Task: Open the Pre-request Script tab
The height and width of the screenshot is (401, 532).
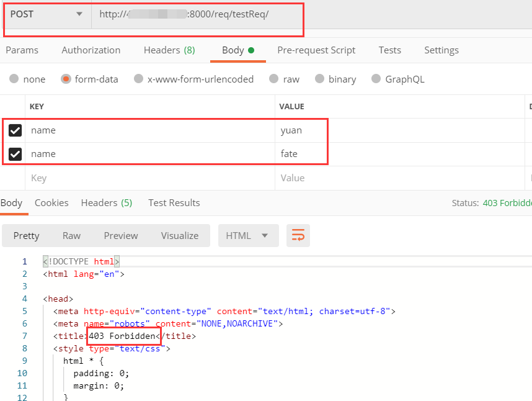Action: 316,50
